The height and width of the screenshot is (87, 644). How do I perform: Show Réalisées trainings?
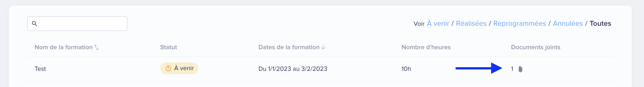[x=471, y=23]
